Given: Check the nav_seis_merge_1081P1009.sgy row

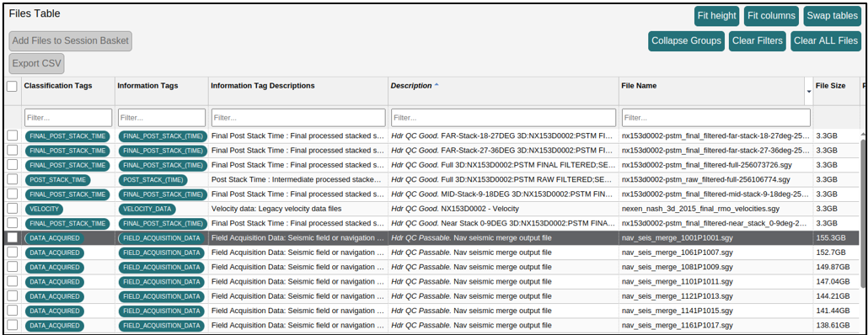Looking at the screenshot, I should coord(12,267).
